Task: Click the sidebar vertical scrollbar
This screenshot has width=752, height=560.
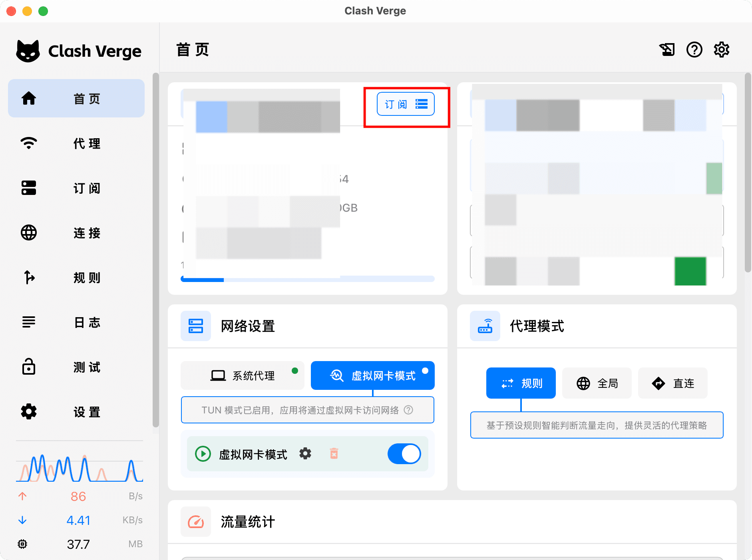Action: pos(155,250)
